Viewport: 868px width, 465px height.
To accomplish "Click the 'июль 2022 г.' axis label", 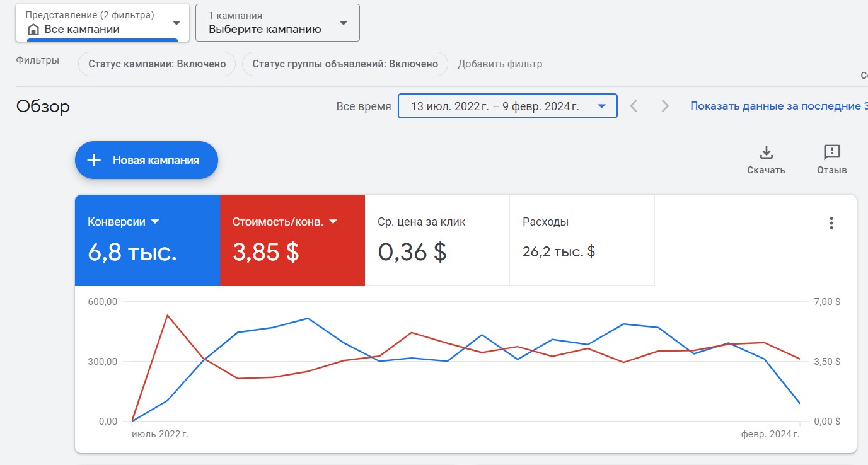I will [160, 434].
